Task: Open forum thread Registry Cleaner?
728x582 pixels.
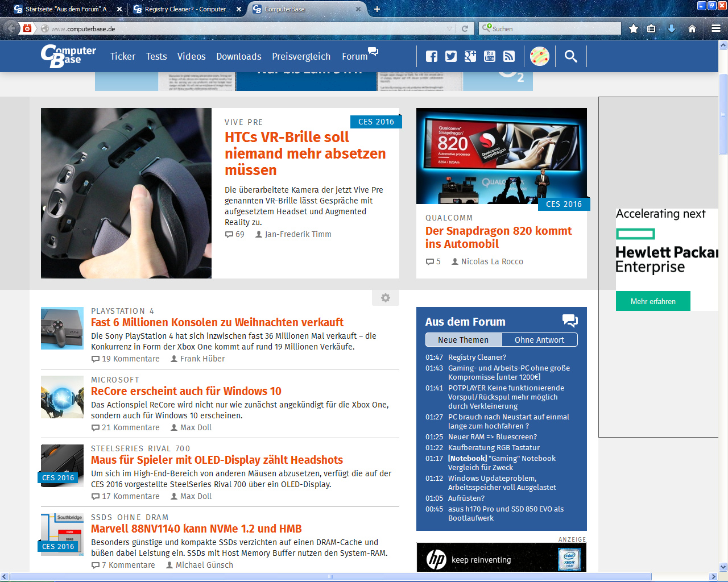Action: pos(477,357)
